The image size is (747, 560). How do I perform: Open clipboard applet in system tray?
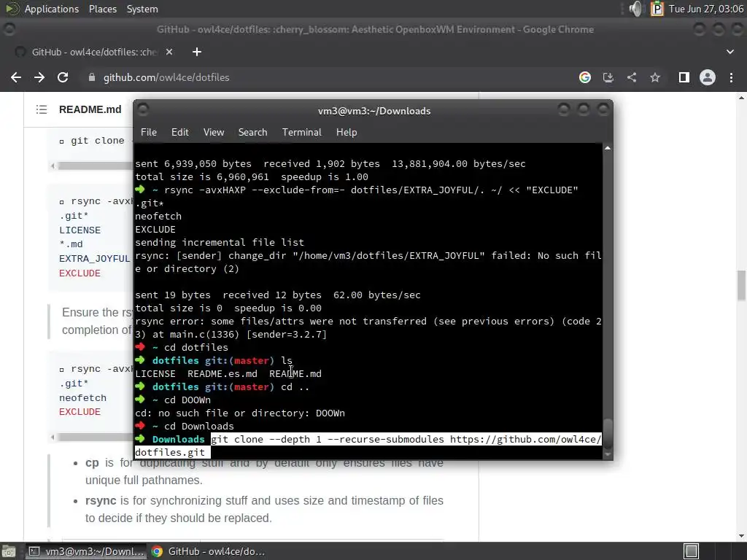pos(657,9)
